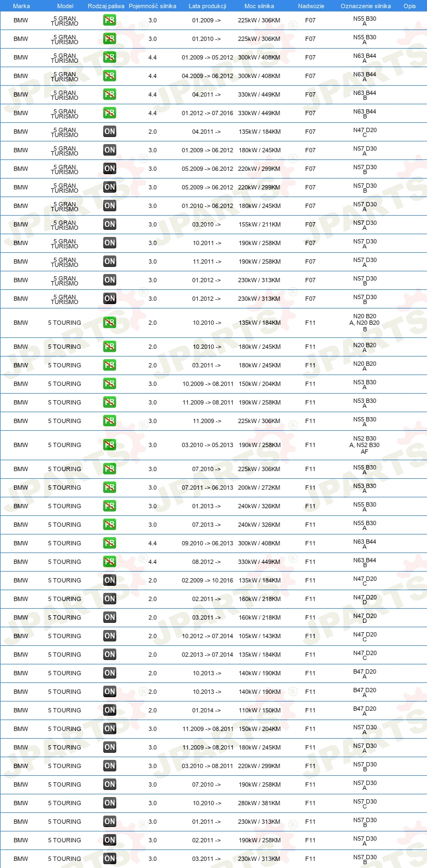
Task: Click "5 TOURING" model cell in 07.2011 -> 06.2013 row
Action: [x=64, y=487]
